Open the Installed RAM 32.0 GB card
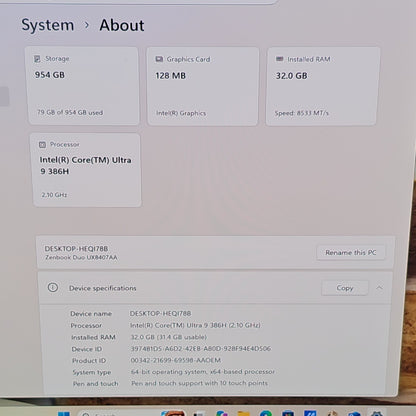This screenshot has width=416, height=416. click(x=322, y=86)
